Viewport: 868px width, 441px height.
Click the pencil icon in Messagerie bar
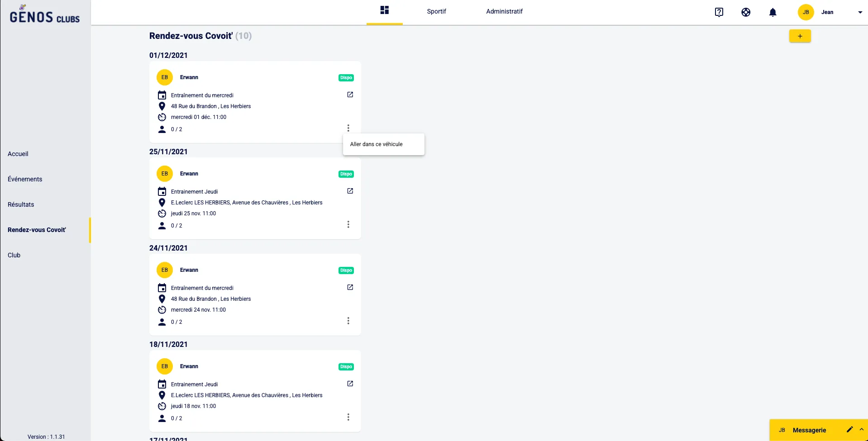pos(849,430)
